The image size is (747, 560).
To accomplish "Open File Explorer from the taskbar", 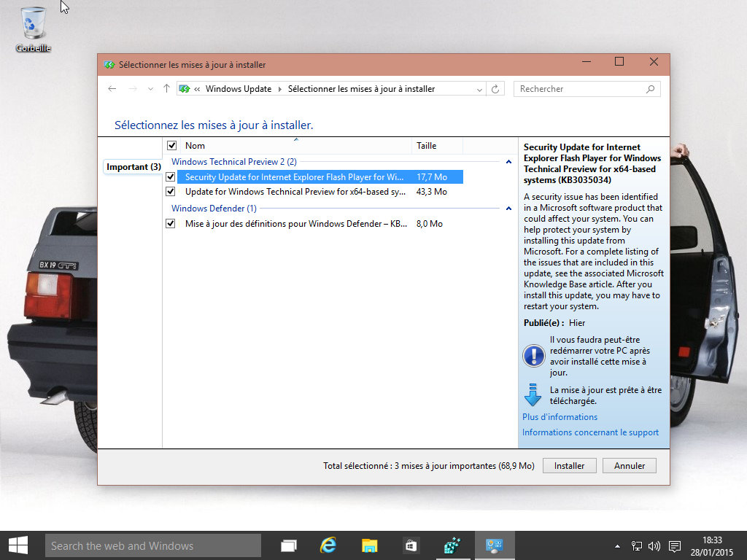I will click(370, 545).
